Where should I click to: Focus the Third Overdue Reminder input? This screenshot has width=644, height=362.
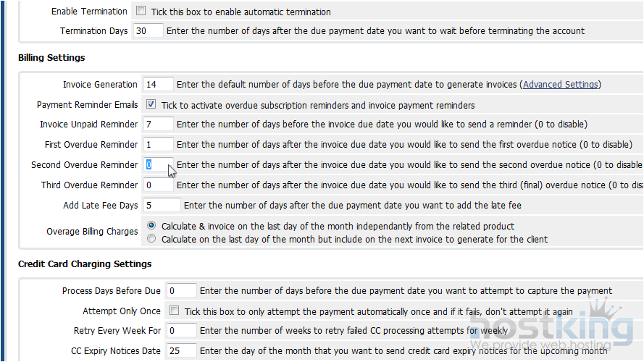tap(159, 185)
